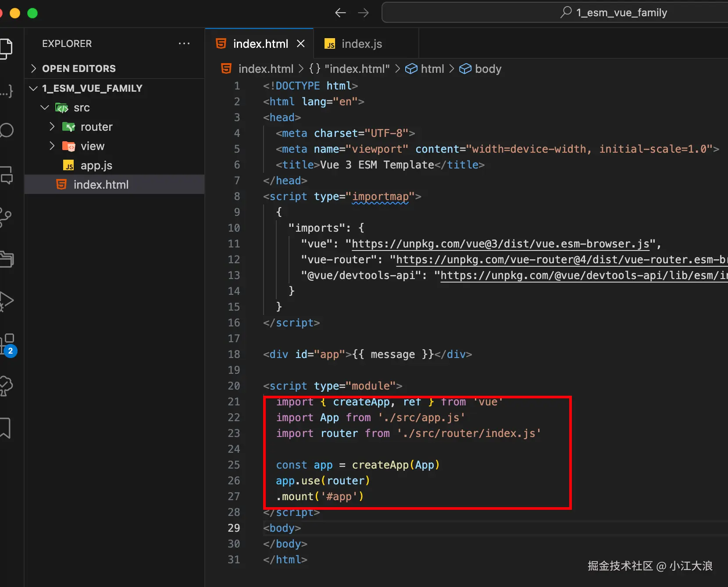Click line number 17 in the gutter
728x587 pixels.
(x=234, y=339)
